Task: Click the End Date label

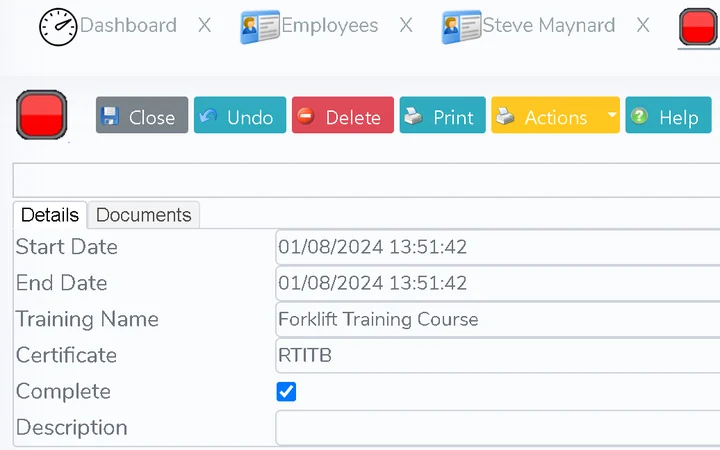Action: point(62,283)
